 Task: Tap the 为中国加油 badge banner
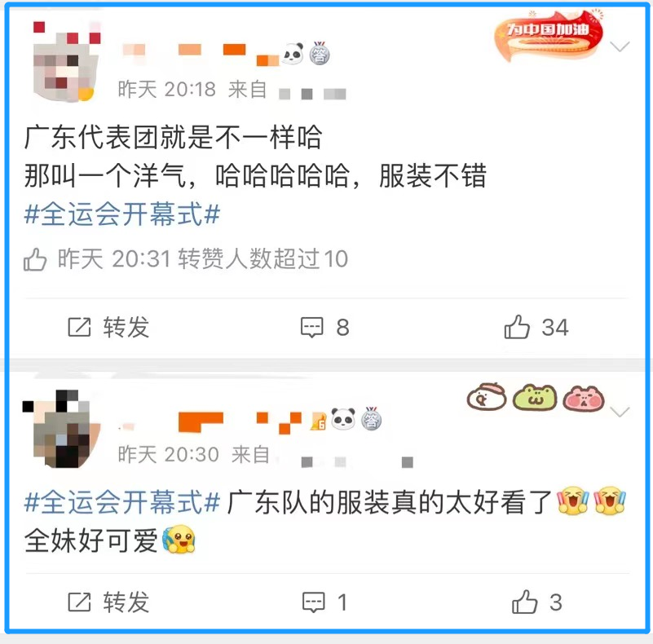pos(549,35)
